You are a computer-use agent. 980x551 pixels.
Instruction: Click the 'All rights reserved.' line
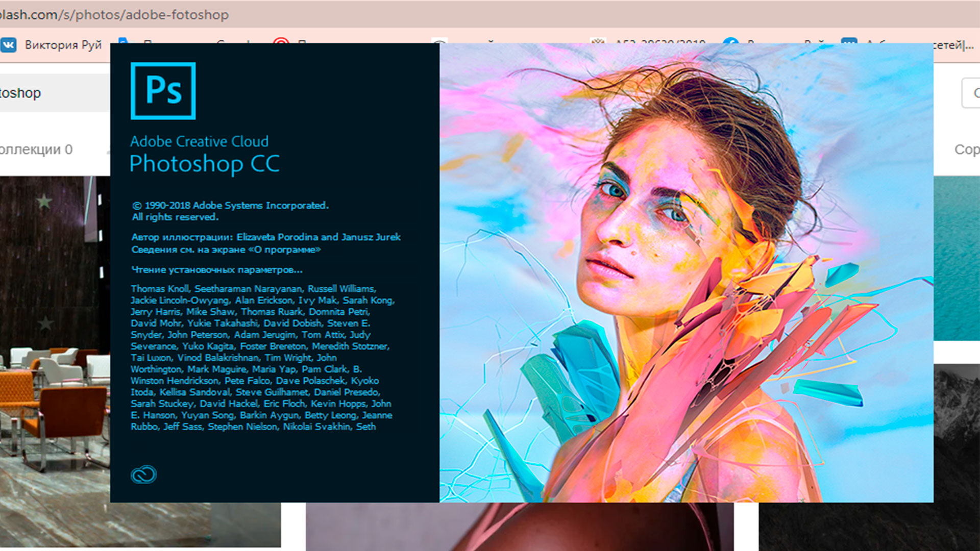[175, 217]
